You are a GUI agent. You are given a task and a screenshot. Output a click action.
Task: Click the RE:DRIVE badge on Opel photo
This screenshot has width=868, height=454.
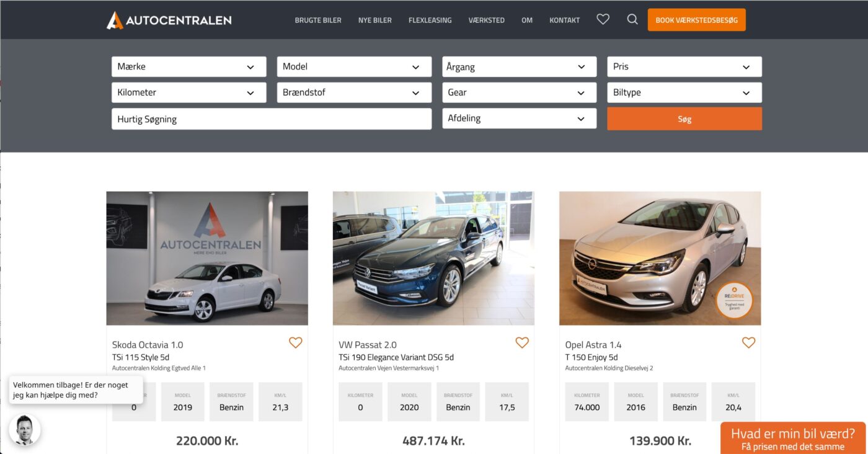click(x=734, y=300)
